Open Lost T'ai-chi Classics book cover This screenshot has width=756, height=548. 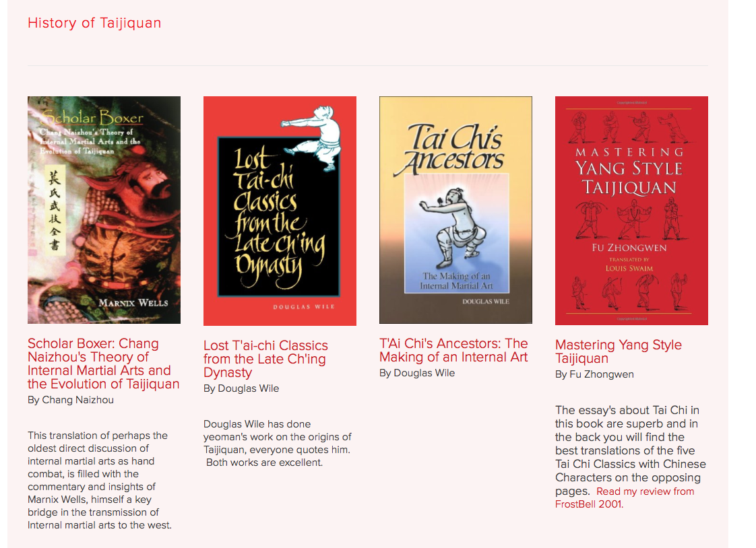pos(280,211)
